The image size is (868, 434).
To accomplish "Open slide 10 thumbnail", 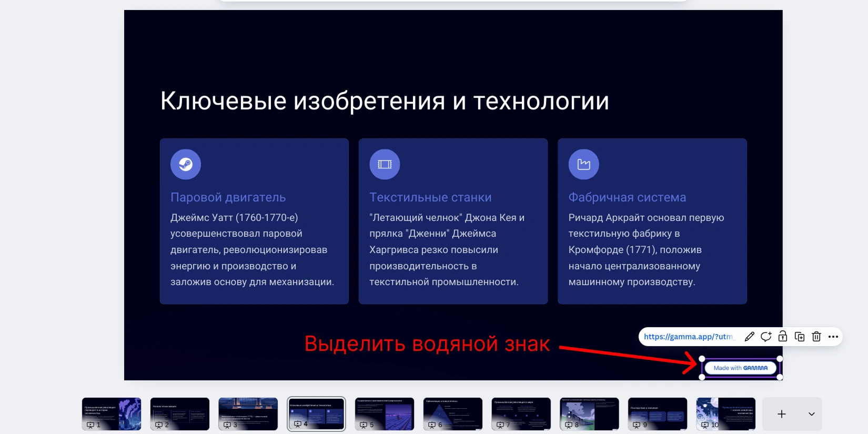I will click(726, 414).
